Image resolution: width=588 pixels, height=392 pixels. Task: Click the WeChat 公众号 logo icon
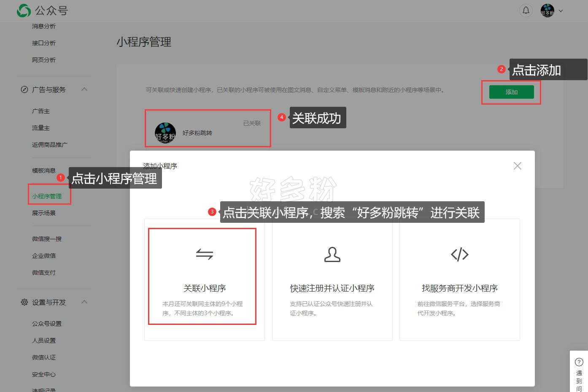pyautogui.click(x=24, y=11)
